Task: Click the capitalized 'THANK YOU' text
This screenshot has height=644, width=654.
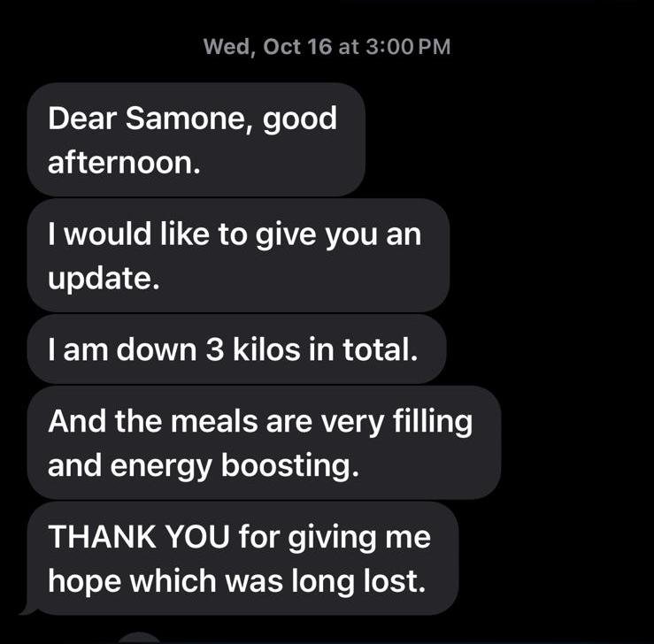Action: [139, 536]
